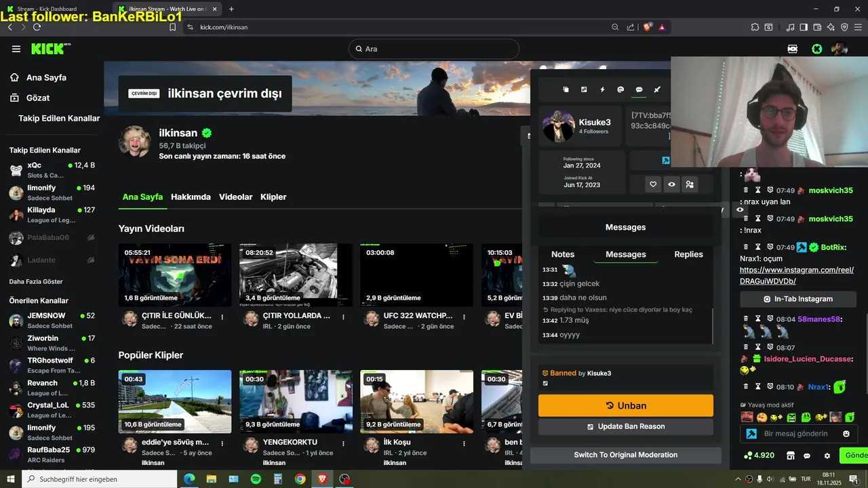The width and height of the screenshot is (868, 488).
Task: Click the heart follow icon for Kisuke3
Action: pos(653,184)
